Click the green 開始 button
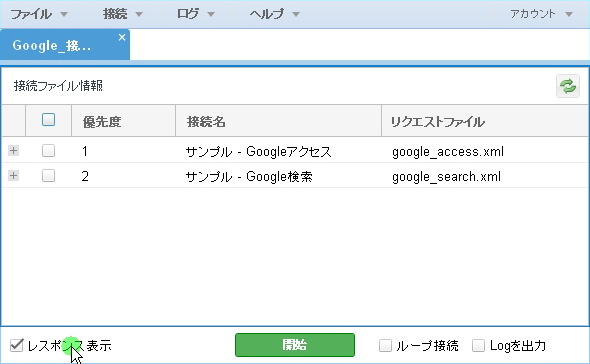Viewport: 590px width, 364px height. (x=295, y=345)
